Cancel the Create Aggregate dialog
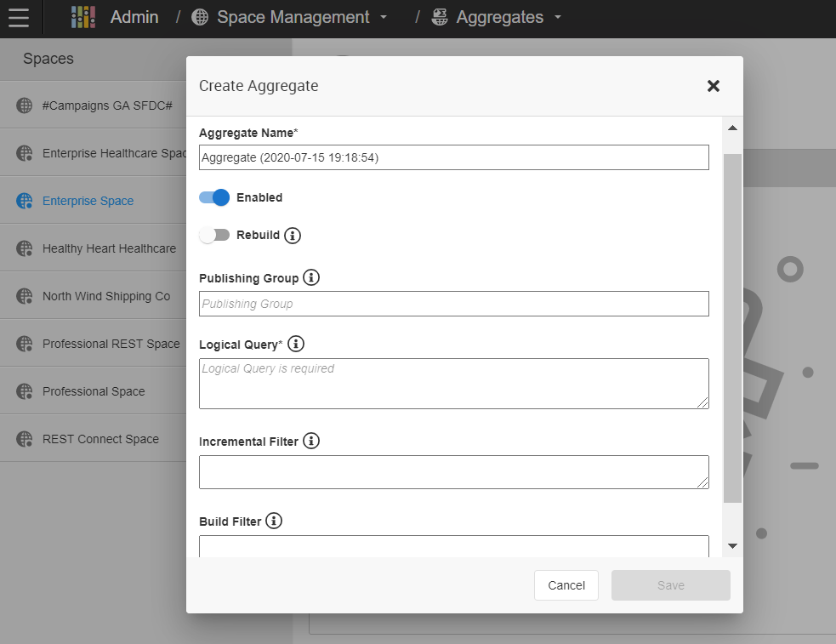This screenshot has width=836, height=644. (566, 585)
